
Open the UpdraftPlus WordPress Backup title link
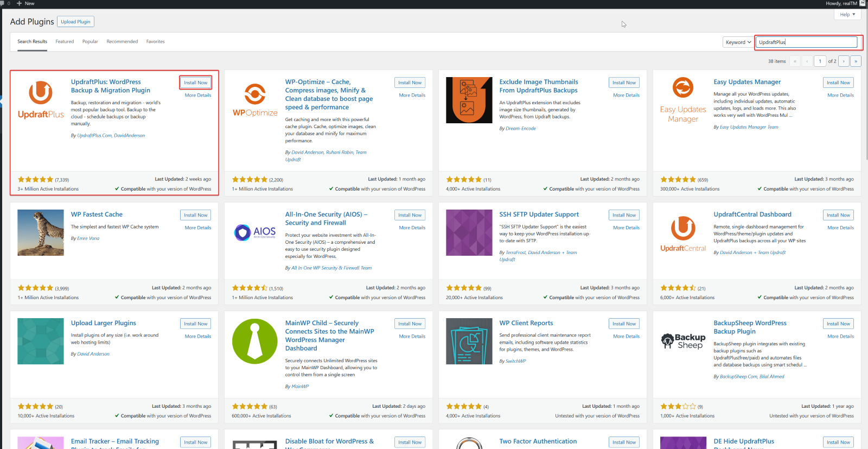(111, 86)
